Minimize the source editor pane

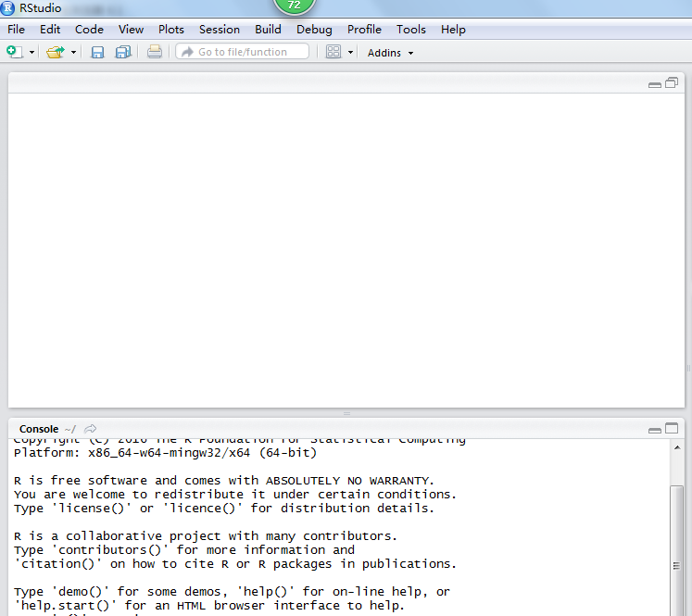pyautogui.click(x=655, y=84)
